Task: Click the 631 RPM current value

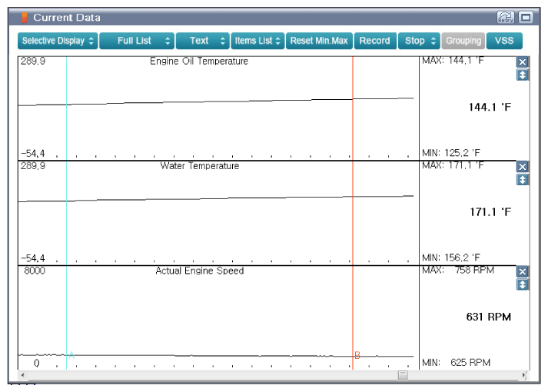Action: pyautogui.click(x=488, y=317)
